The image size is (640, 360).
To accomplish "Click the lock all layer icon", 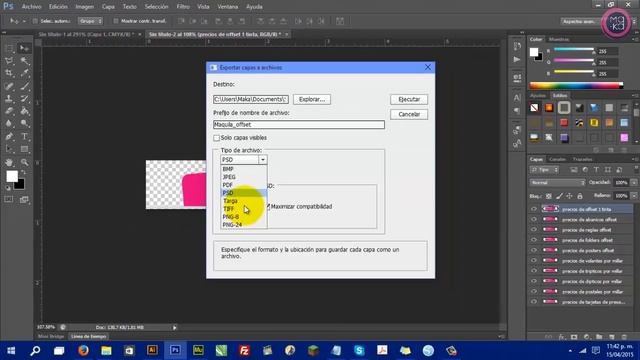I will point(580,196).
